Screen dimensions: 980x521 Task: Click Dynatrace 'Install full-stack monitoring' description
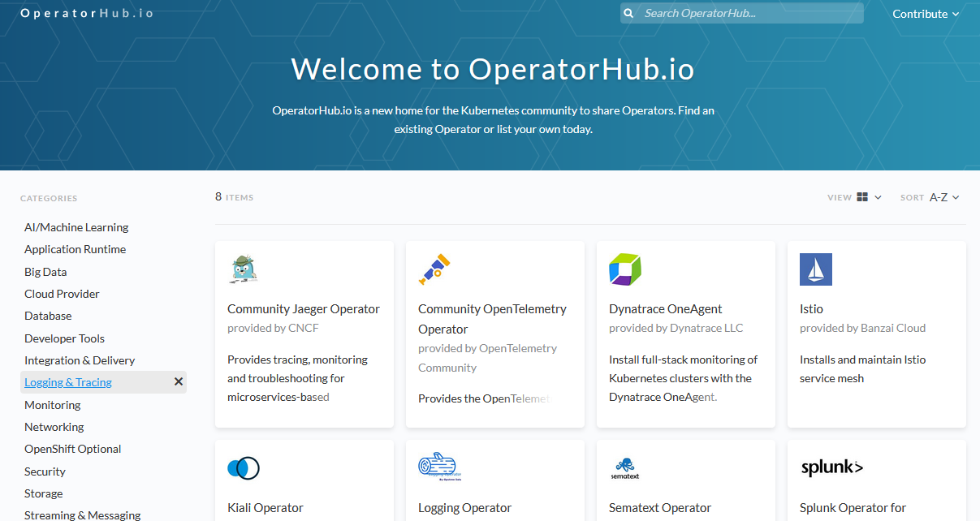[683, 378]
